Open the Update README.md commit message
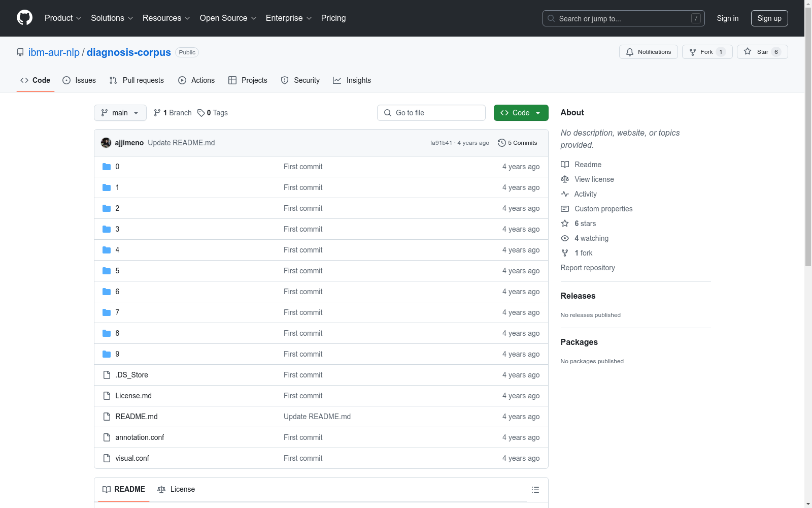The height and width of the screenshot is (508, 812). [181, 143]
